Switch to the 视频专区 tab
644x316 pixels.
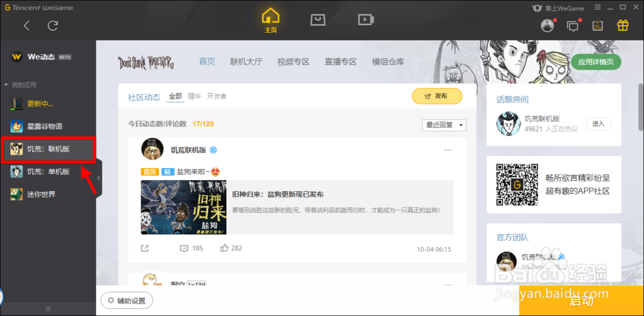coord(293,62)
